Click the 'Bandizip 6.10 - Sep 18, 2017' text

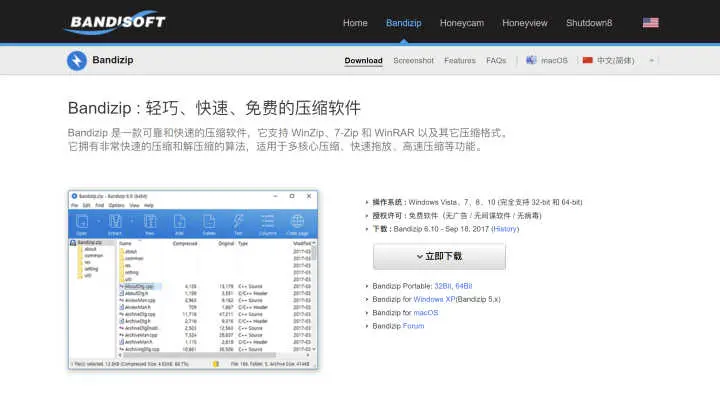point(441,229)
